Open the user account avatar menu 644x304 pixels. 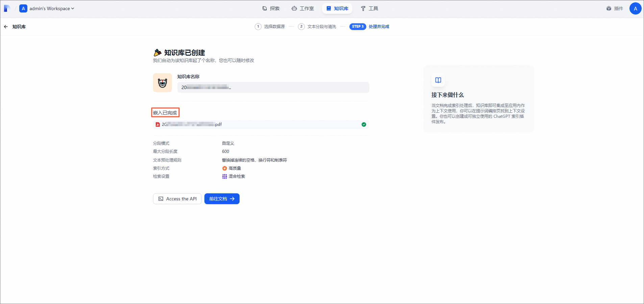[x=635, y=8]
